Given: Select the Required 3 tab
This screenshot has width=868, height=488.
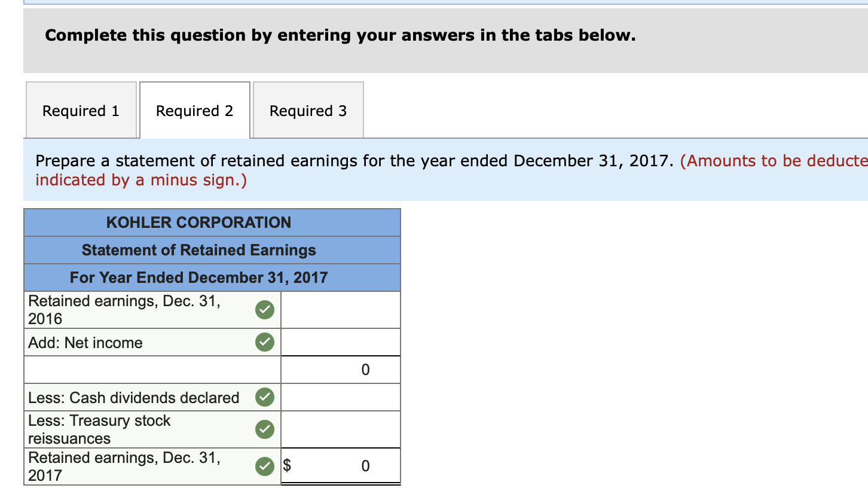Looking at the screenshot, I should [308, 110].
